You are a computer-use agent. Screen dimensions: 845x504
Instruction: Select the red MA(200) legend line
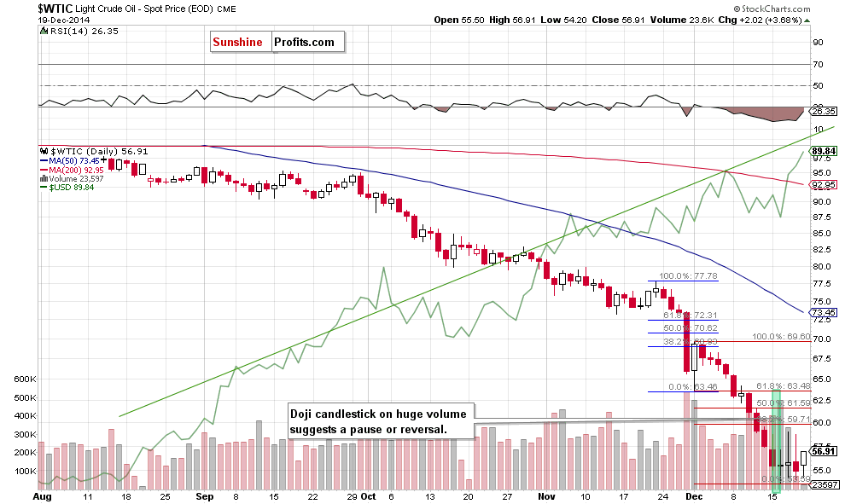[44, 170]
